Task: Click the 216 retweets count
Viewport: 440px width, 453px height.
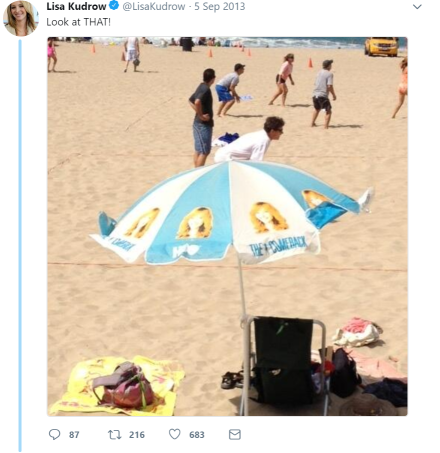Action: point(137,435)
